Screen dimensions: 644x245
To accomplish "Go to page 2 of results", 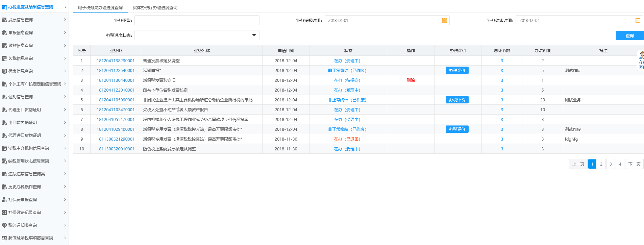I will (601, 164).
